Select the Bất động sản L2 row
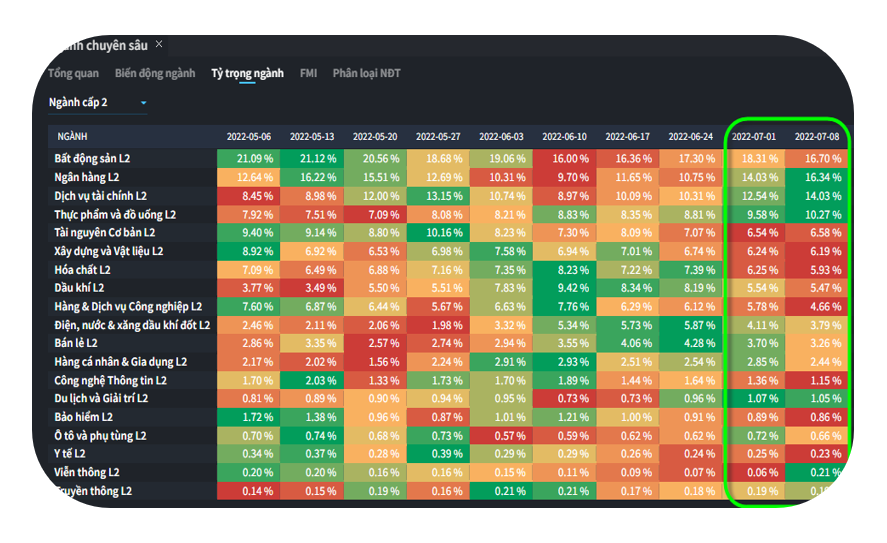The height and width of the screenshot is (543, 887). point(92,158)
